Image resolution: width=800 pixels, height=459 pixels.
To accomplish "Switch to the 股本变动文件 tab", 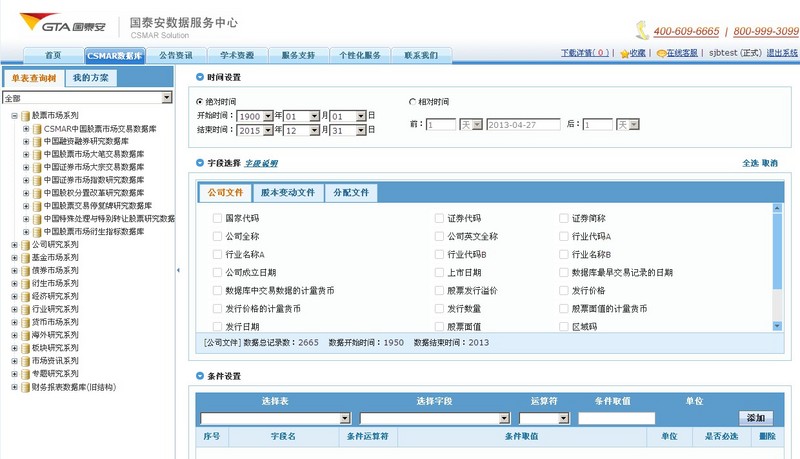I will click(x=288, y=193).
